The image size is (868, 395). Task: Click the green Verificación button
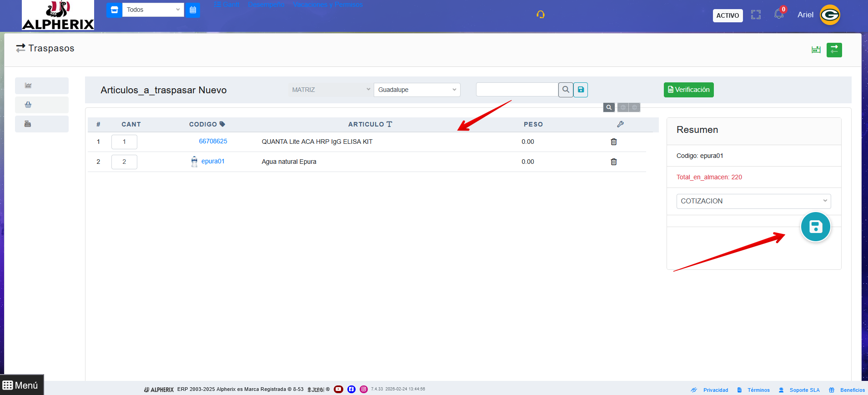pos(688,90)
